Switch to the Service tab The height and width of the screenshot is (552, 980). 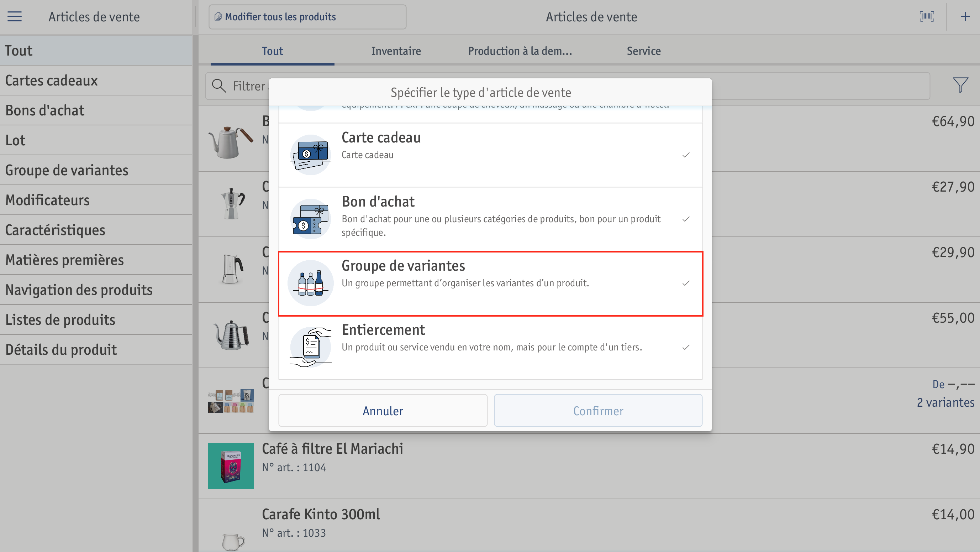(644, 51)
